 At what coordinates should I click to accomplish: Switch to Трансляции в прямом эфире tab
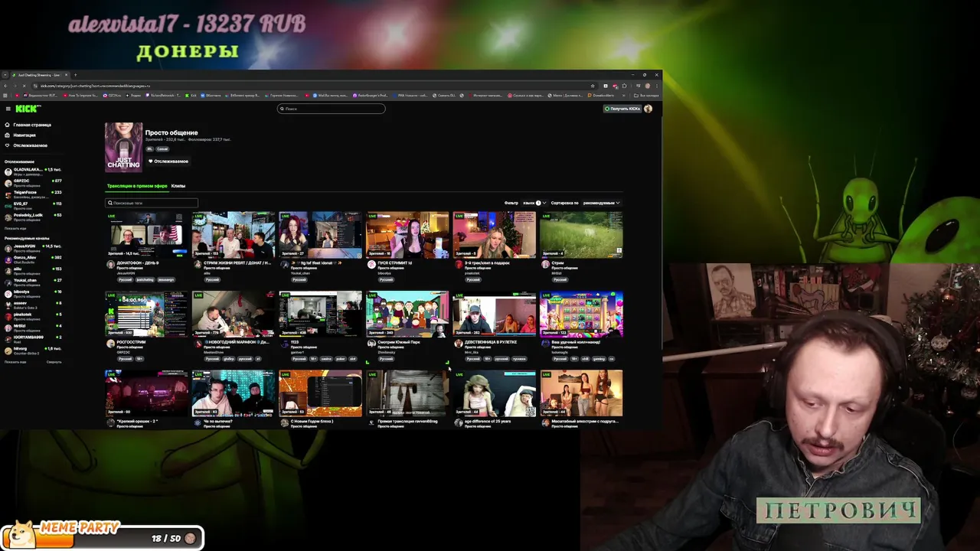[137, 186]
